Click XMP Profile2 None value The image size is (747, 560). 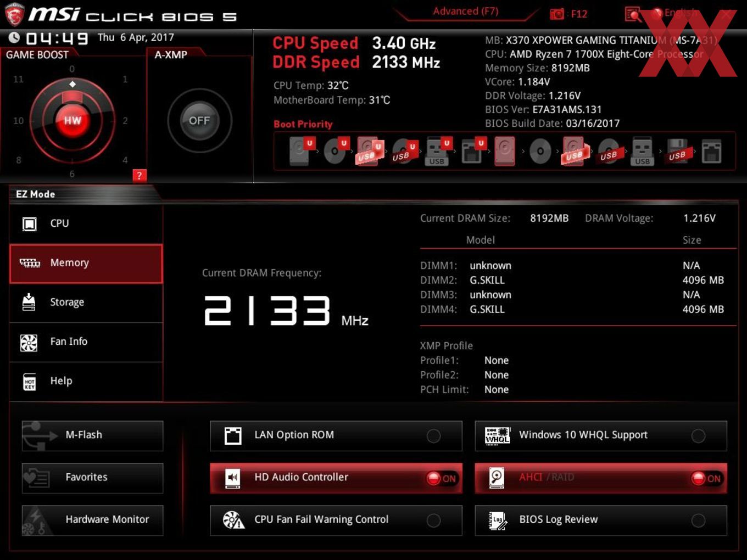(497, 375)
